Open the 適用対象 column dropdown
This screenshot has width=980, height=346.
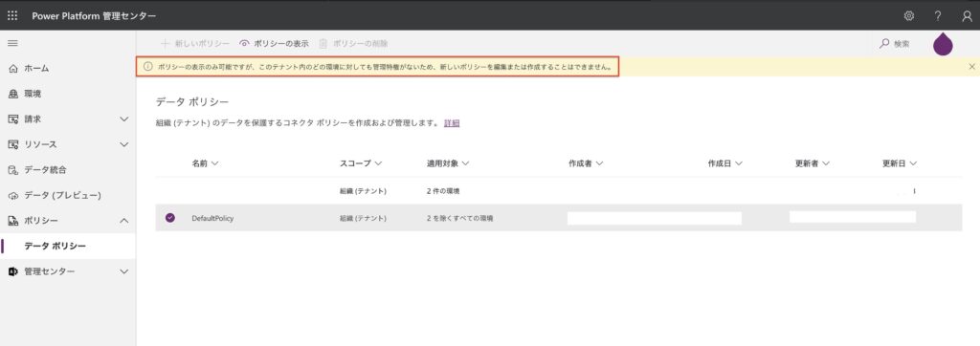(466, 163)
